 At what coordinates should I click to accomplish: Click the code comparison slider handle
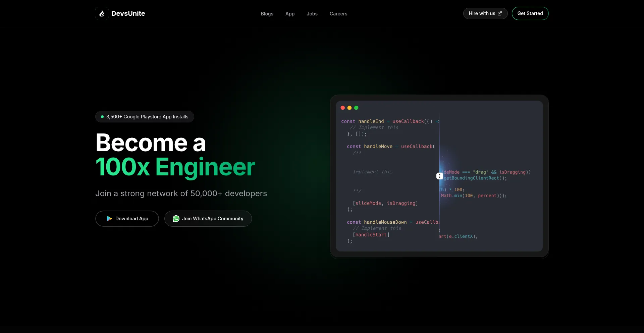pos(440,176)
